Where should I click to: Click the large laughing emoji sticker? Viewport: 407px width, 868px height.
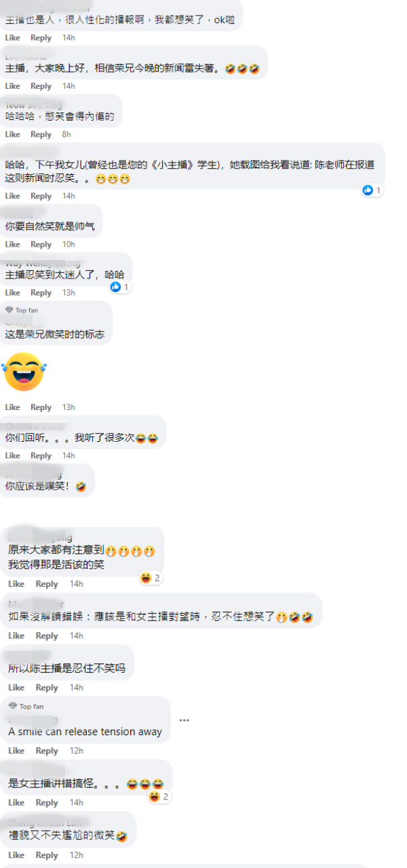pyautogui.click(x=24, y=371)
